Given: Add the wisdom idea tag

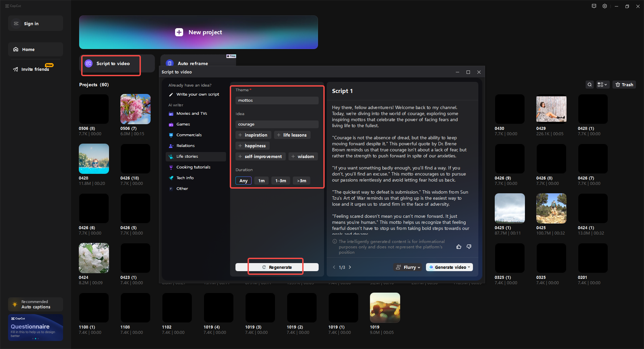Looking at the screenshot, I should [303, 156].
